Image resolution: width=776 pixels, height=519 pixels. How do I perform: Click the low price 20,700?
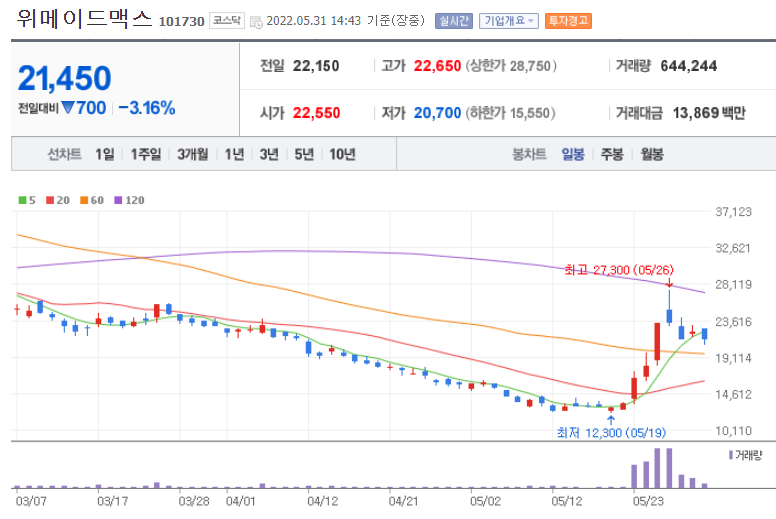437,113
